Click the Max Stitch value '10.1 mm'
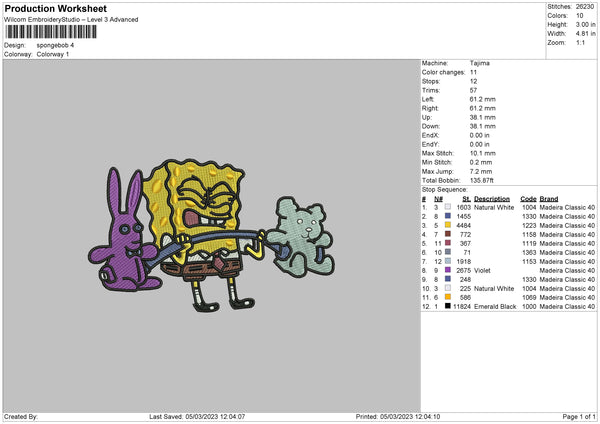This screenshot has width=600, height=424. click(x=483, y=153)
